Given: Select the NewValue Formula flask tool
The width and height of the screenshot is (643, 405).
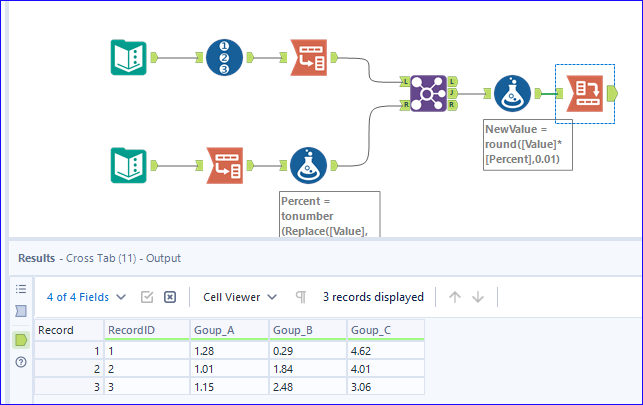Looking at the screenshot, I should [512, 93].
